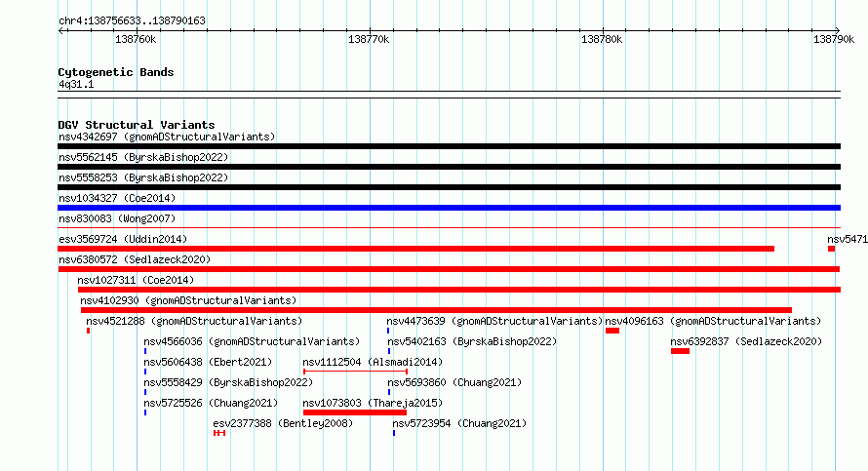
Task: Open nsv830083 Wong2007 variant label
Action: pos(117,218)
